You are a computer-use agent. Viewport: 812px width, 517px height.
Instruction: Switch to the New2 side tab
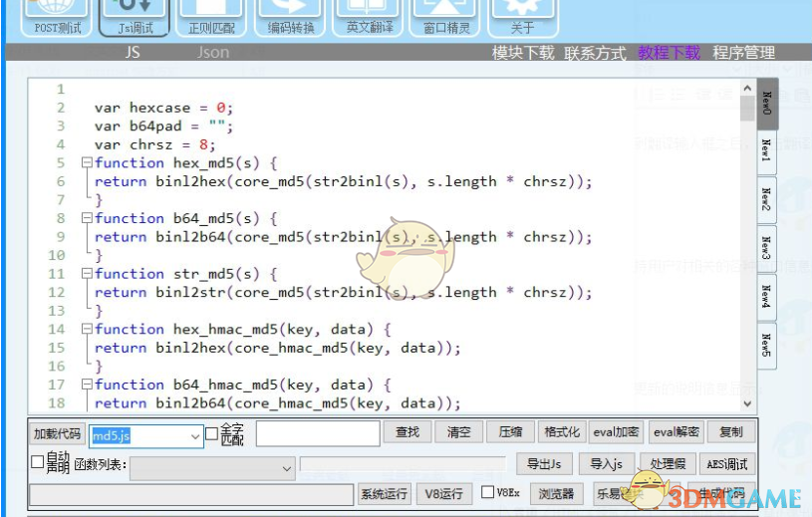tap(766, 199)
